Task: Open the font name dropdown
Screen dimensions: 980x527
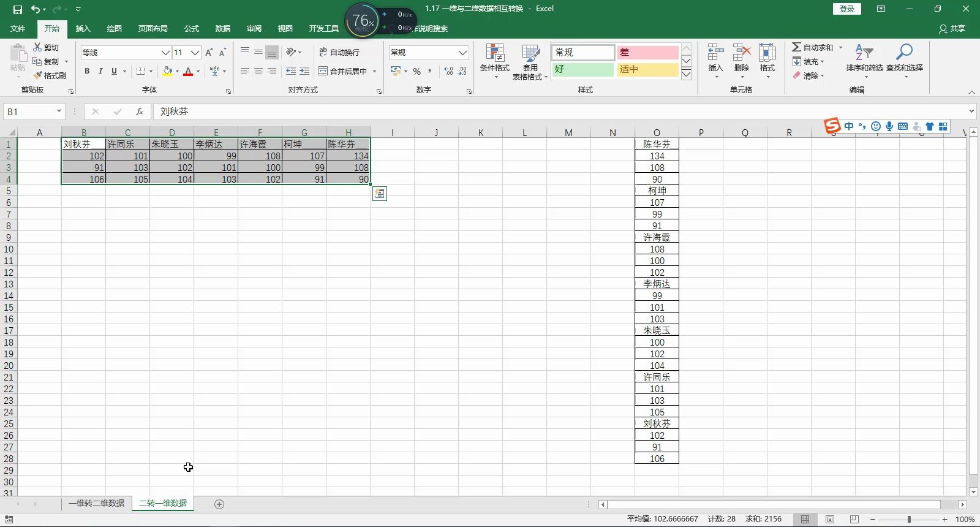Action: pyautogui.click(x=165, y=53)
